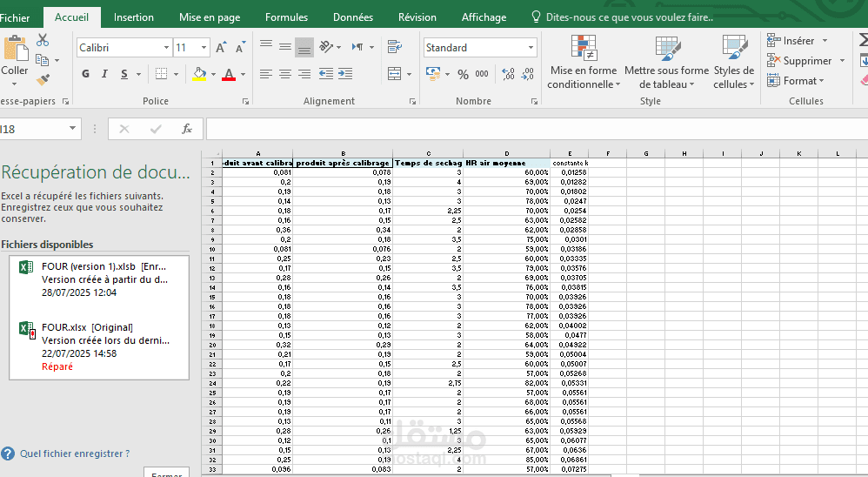Image resolution: width=868 pixels, height=477 pixels.
Task: Open the Fichier menu
Action: pos(15,17)
